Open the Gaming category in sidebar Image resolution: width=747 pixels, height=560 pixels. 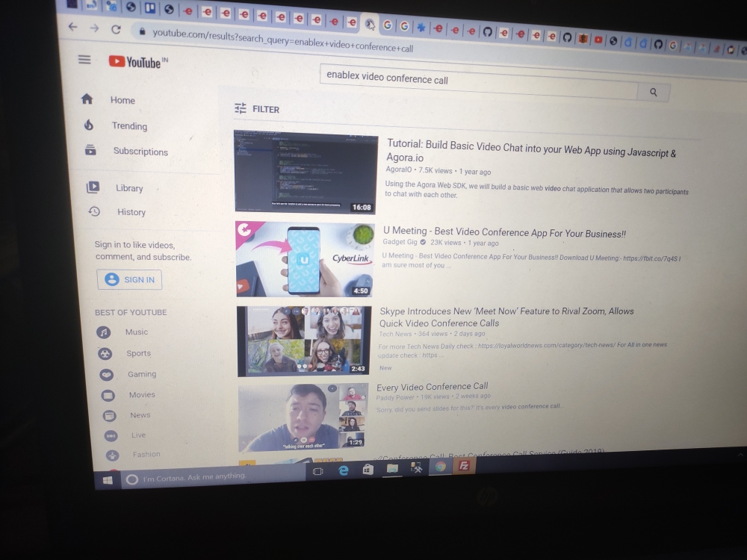[x=141, y=374]
